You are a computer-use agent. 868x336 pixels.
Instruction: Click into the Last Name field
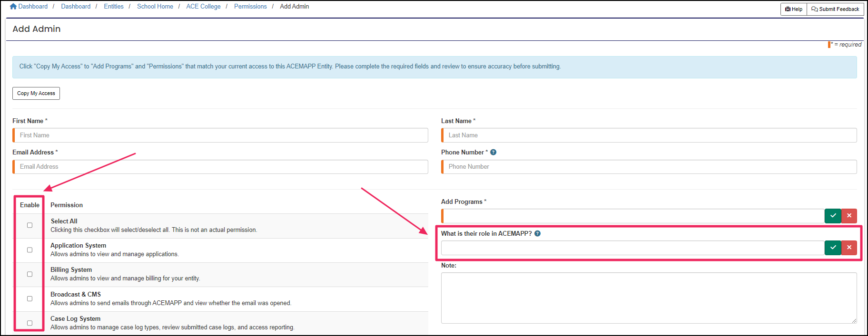tap(649, 135)
